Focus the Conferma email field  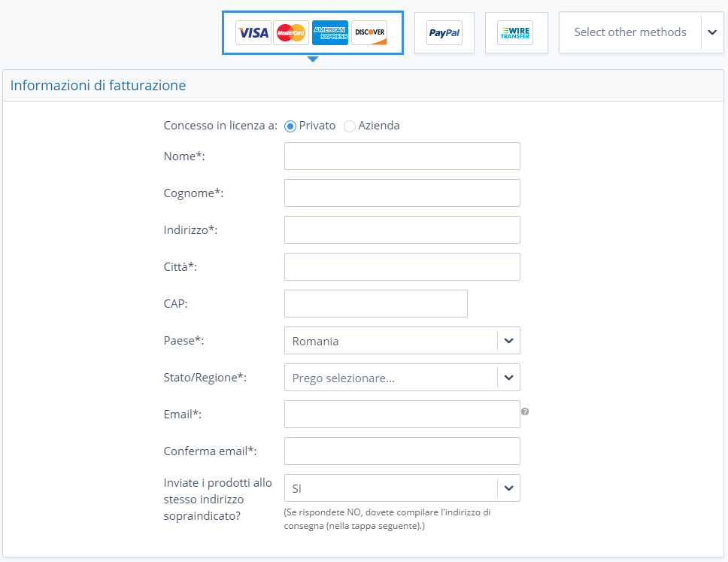402,451
